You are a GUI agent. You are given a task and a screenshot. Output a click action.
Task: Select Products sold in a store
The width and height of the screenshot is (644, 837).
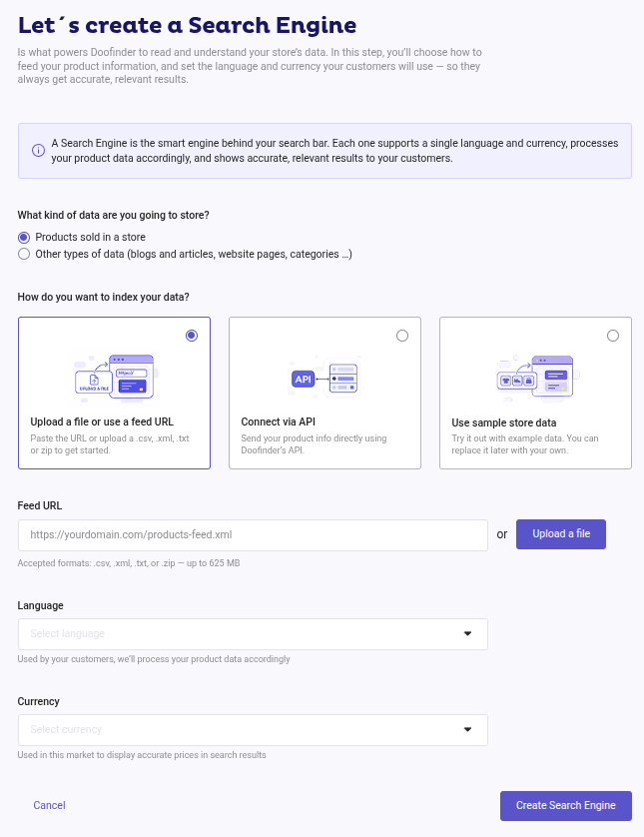pos(24,237)
